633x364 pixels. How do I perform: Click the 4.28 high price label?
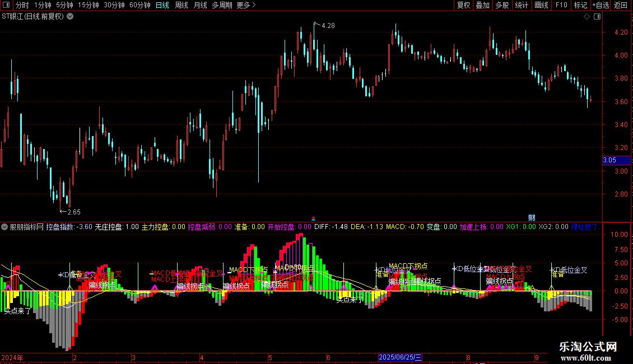(328, 26)
